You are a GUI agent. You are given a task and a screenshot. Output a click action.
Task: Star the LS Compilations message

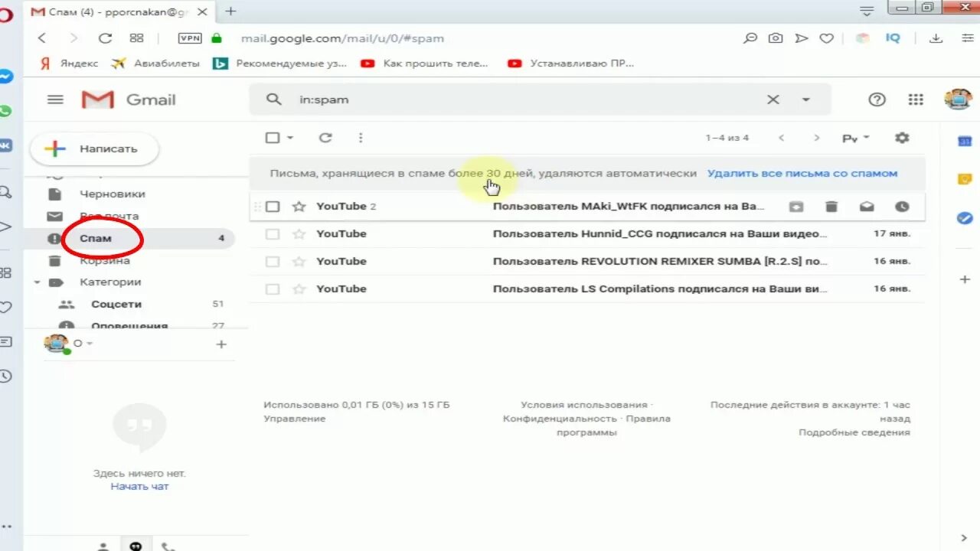(x=299, y=289)
